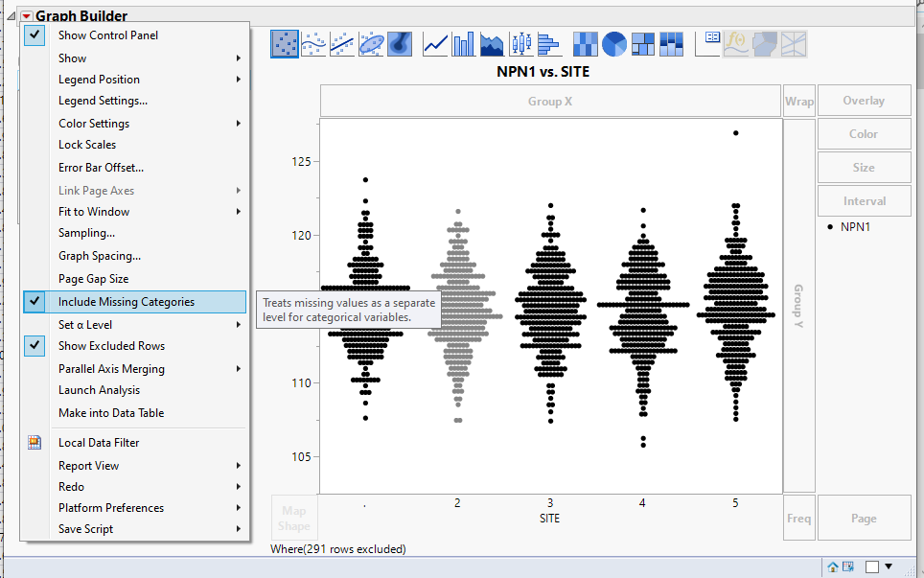924x578 pixels.
Task: Click the Local Data Filter icon
Action: click(x=35, y=443)
